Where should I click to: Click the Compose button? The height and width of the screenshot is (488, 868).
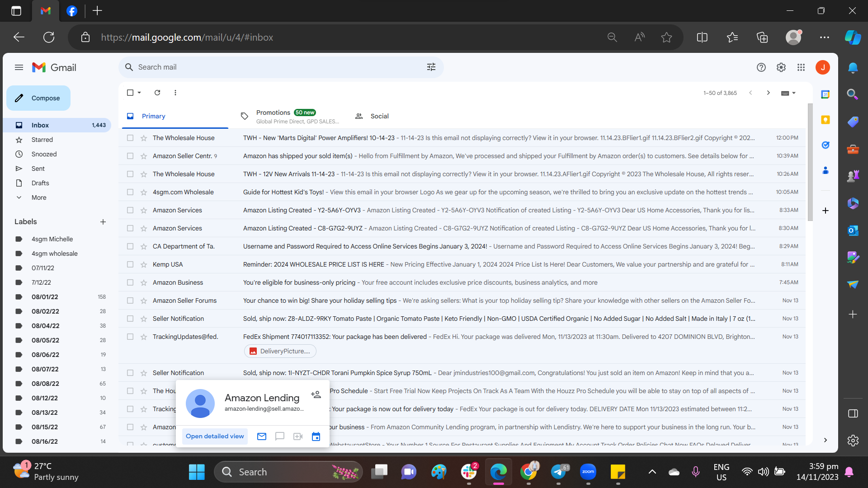pos(38,98)
